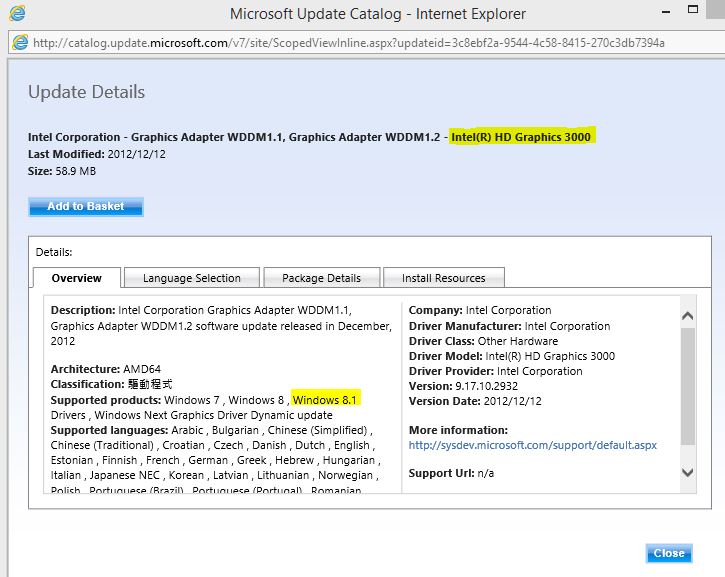Image resolution: width=725 pixels, height=577 pixels.
Task: Click the Details: label
Action: 54,252
